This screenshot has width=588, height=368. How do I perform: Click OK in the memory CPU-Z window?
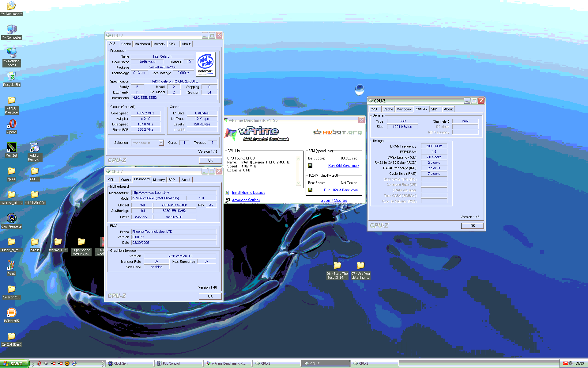pos(473,226)
